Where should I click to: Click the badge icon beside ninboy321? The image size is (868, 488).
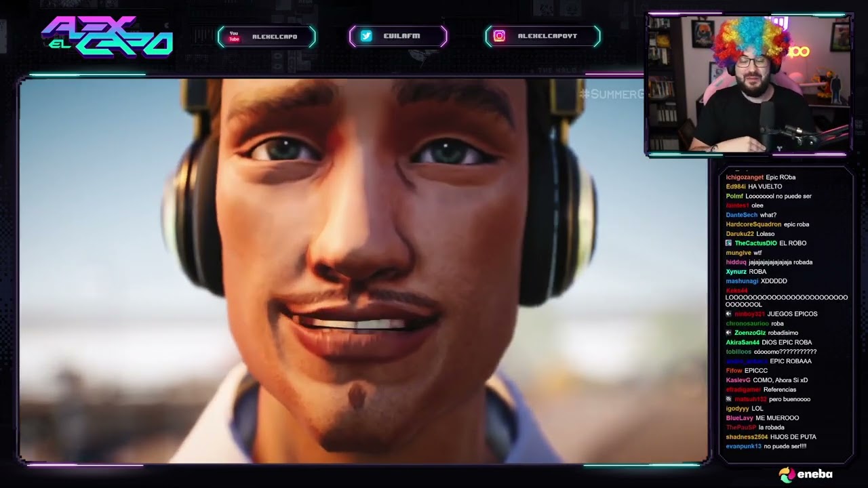pos(729,314)
